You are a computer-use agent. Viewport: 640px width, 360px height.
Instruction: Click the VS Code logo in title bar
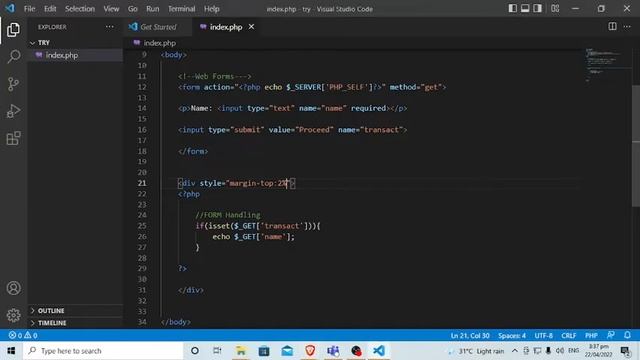coord(10,8)
